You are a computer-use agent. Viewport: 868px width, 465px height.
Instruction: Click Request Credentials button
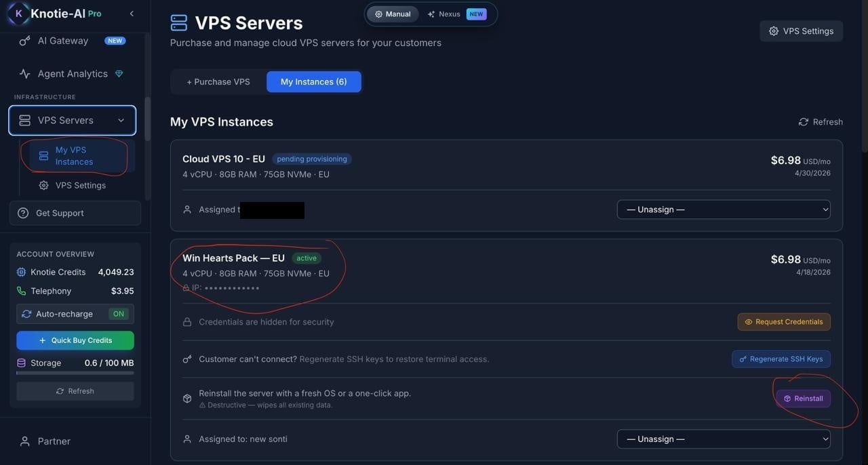(784, 322)
